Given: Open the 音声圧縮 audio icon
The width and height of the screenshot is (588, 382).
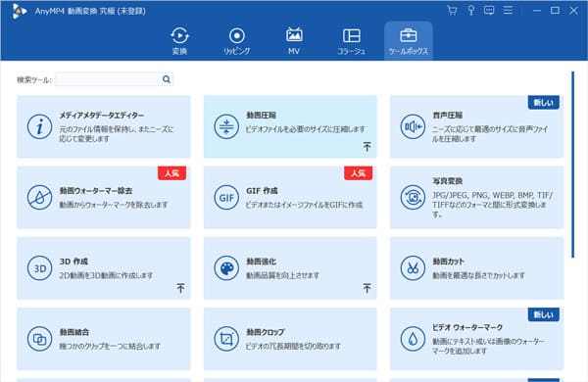Looking at the screenshot, I should pyautogui.click(x=413, y=126).
